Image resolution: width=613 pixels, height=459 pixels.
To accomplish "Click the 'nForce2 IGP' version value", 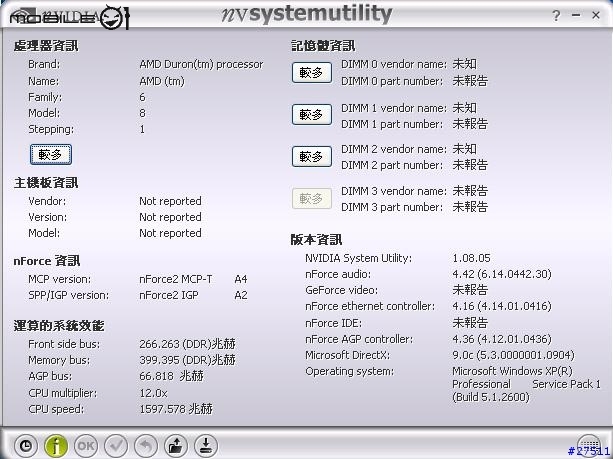I will pyautogui.click(x=169, y=295).
